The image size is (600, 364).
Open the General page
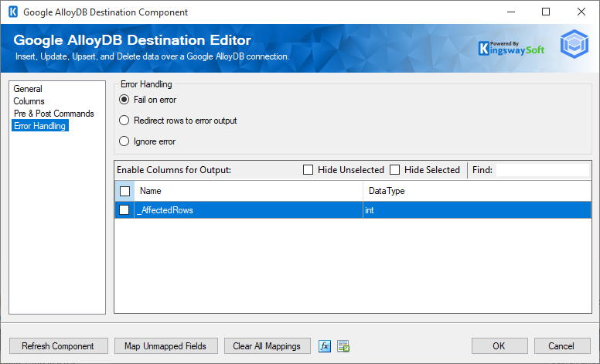point(28,89)
